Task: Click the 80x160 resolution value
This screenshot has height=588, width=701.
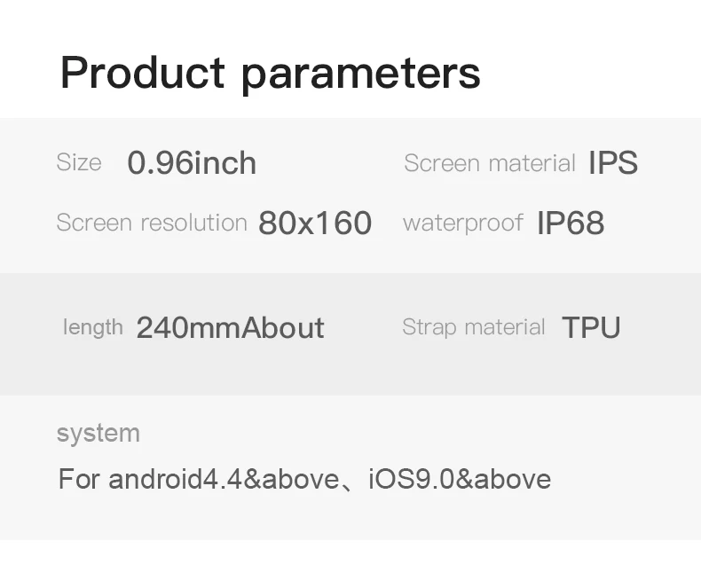Action: pyautogui.click(x=315, y=223)
